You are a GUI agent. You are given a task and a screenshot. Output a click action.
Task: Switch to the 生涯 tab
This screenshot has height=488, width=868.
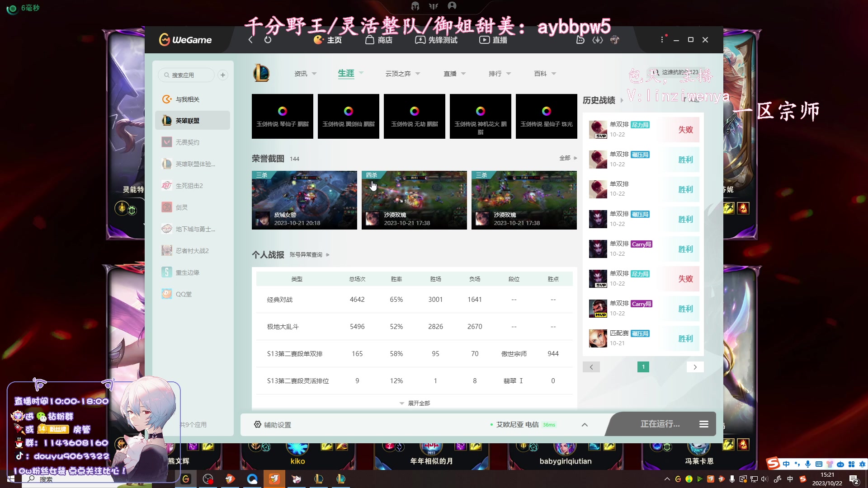[x=347, y=73]
